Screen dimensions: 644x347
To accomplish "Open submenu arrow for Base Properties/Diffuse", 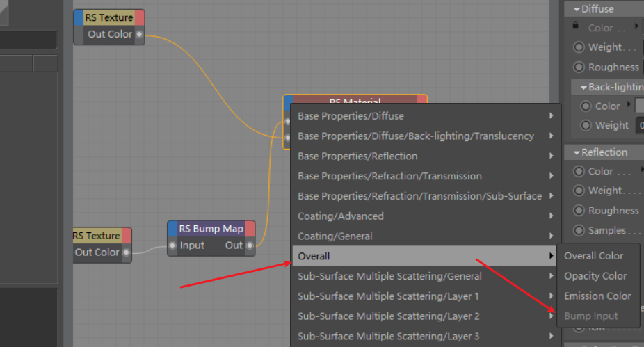I will pos(552,116).
